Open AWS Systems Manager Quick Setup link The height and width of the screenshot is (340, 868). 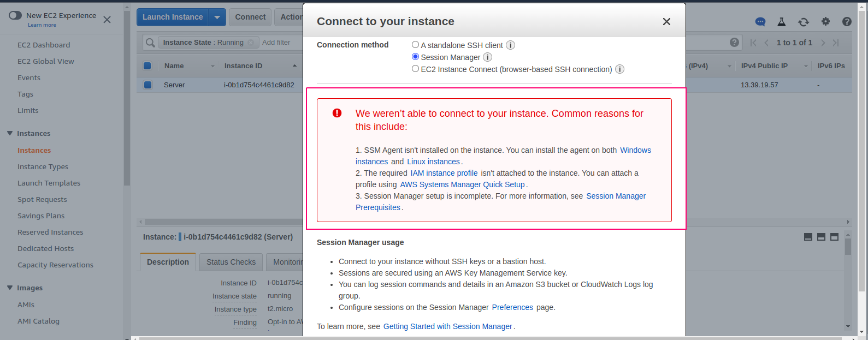coord(462,184)
